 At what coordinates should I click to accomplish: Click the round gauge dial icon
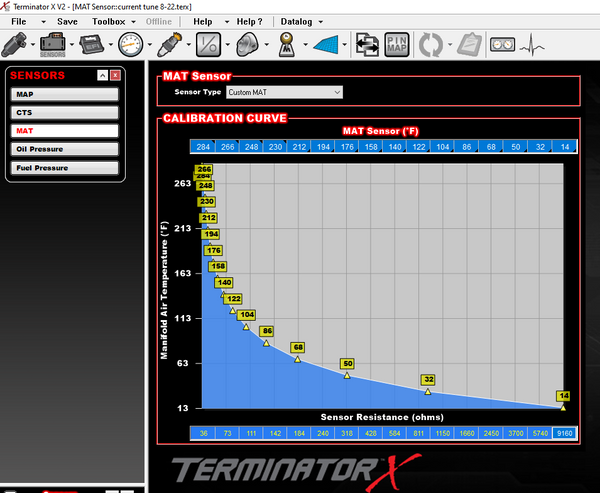[x=131, y=44]
